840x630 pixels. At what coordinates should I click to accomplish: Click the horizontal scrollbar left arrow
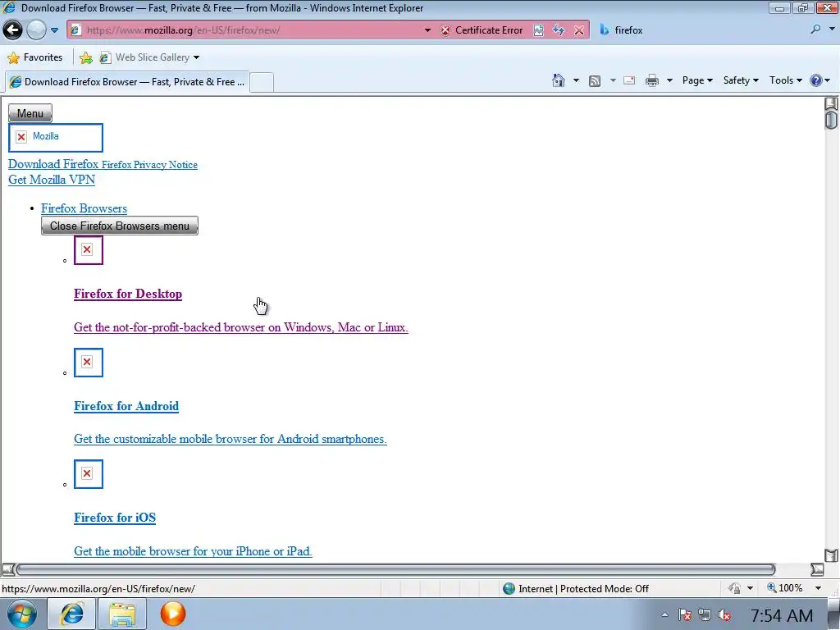pyautogui.click(x=8, y=569)
